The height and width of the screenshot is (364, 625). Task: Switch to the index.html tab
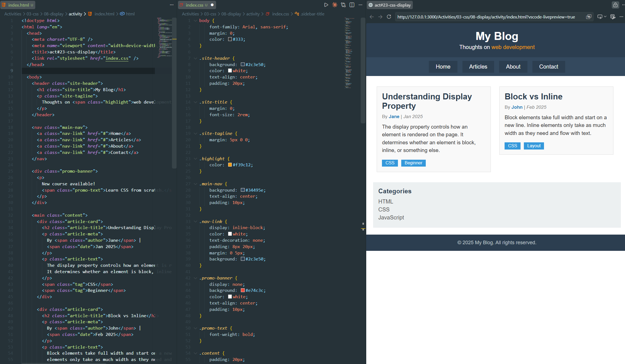coord(18,5)
